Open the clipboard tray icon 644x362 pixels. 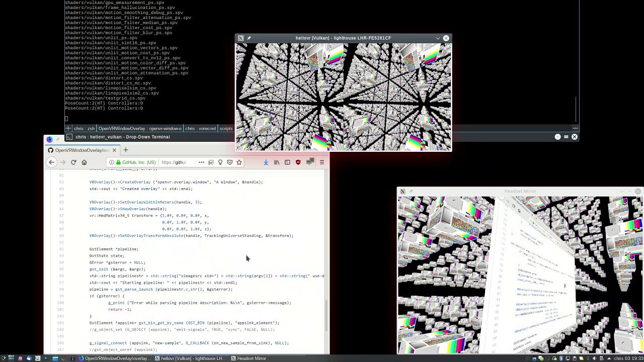pyautogui.click(x=575, y=358)
